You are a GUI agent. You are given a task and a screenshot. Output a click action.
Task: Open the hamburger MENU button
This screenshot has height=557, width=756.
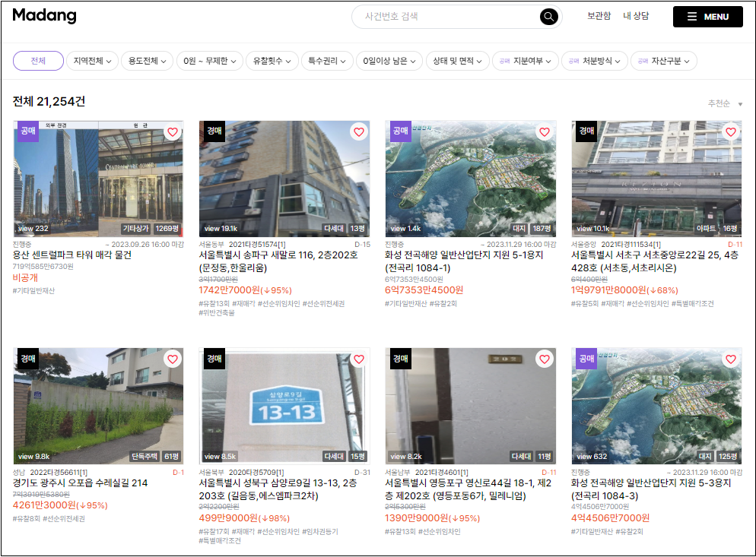pyautogui.click(x=707, y=17)
